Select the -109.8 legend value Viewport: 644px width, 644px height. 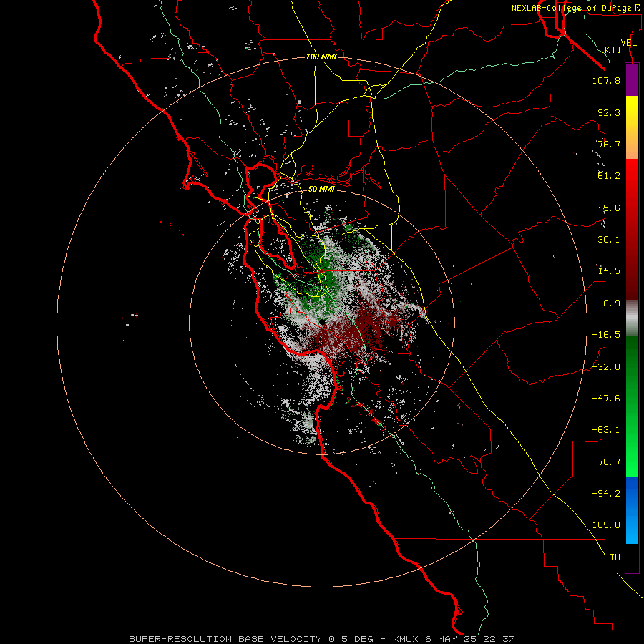click(603, 525)
